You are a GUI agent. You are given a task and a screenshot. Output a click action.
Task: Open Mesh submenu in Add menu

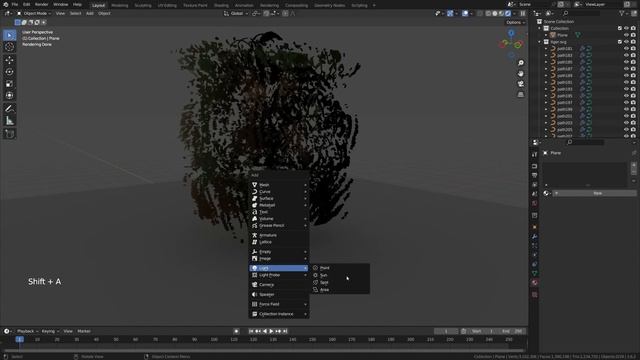click(x=279, y=185)
